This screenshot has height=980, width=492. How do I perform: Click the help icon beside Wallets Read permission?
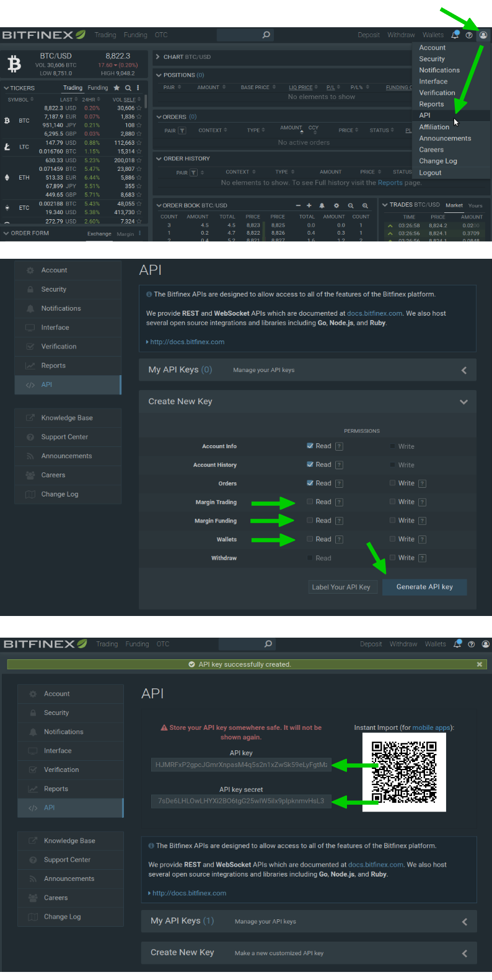(x=339, y=539)
